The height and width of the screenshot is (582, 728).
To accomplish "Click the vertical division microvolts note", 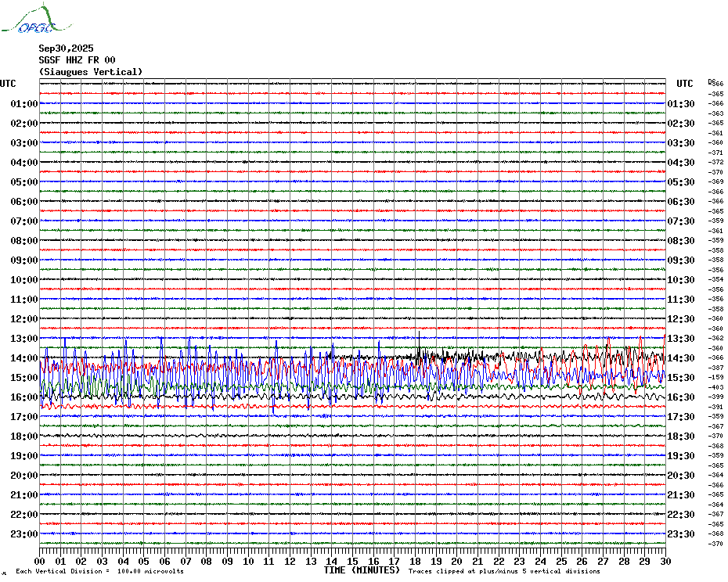I will (x=99, y=572).
